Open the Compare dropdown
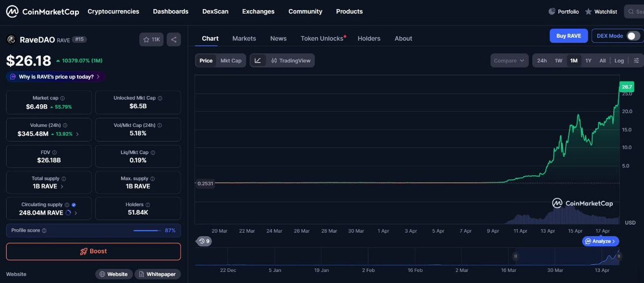Viewport: 644px width, 283px height. point(509,61)
